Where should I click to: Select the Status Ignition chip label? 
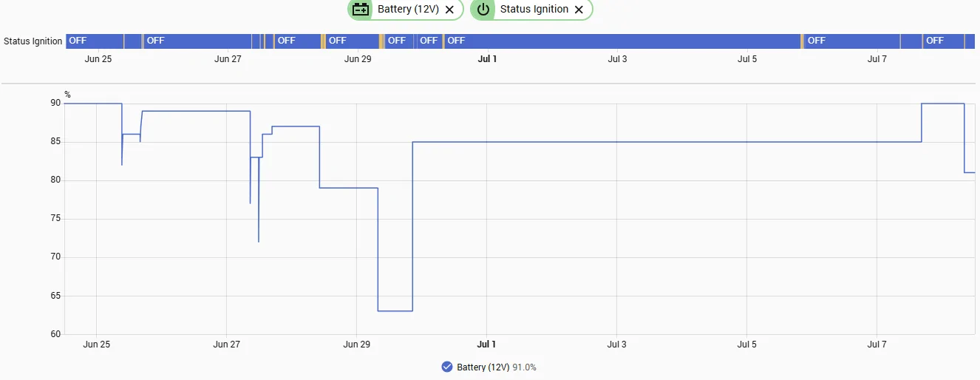click(x=534, y=10)
